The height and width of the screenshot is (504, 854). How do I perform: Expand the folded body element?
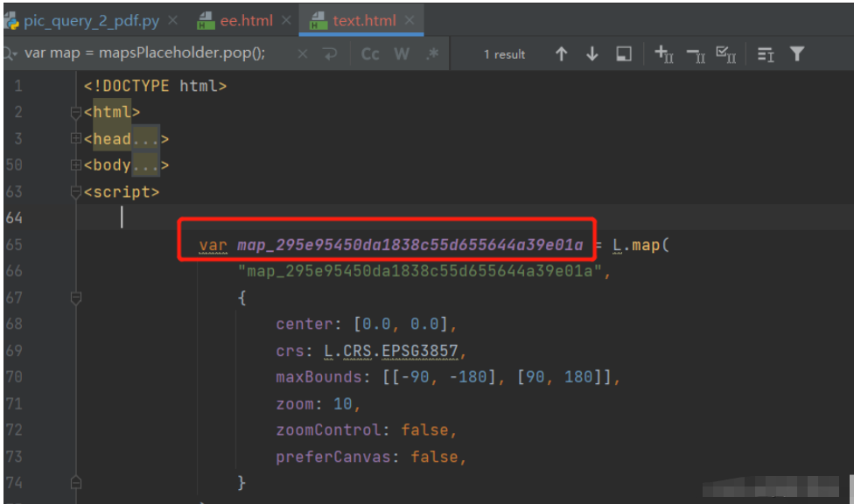tap(75, 164)
